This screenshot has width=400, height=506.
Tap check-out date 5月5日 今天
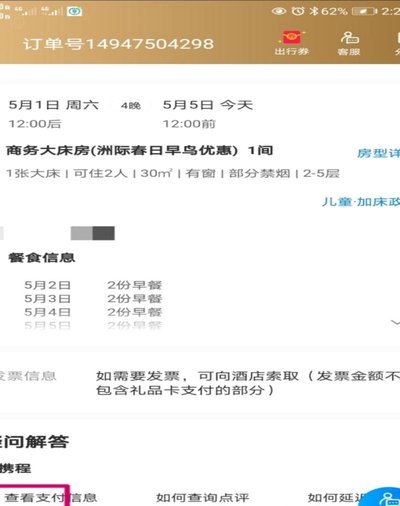[207, 105]
